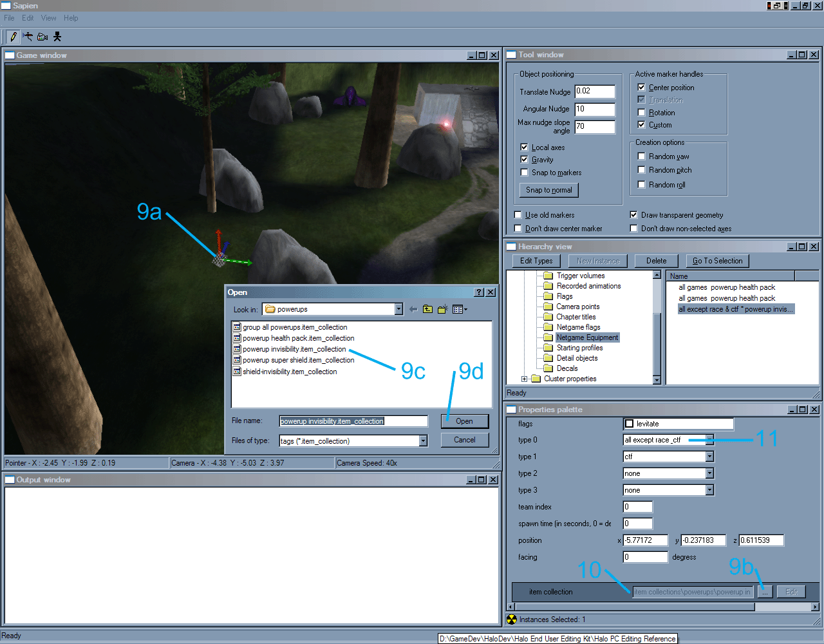Open the type 0 dropdown
Screen dimensions: 824x644
click(709, 440)
